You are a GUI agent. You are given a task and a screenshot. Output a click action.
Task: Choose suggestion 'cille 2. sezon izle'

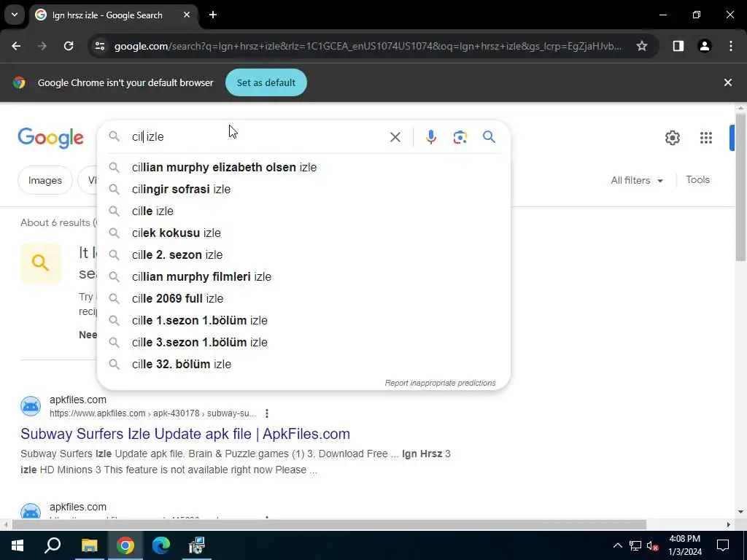click(x=303, y=254)
